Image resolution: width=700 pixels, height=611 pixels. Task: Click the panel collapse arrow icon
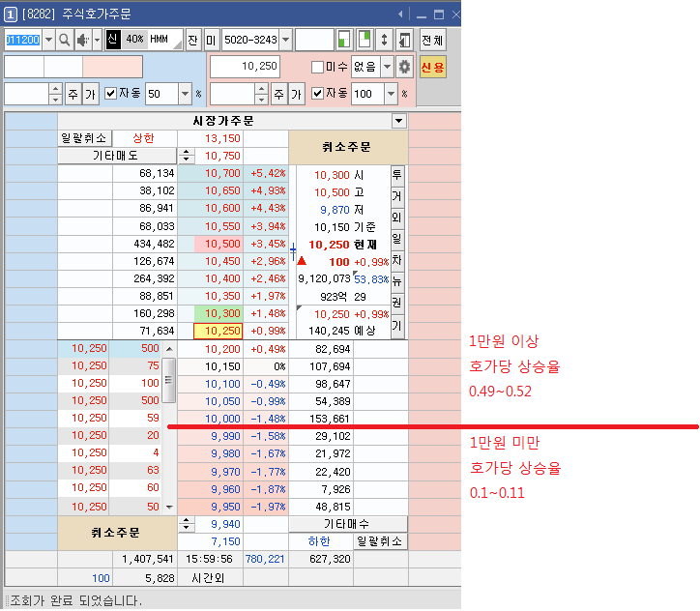404,41
